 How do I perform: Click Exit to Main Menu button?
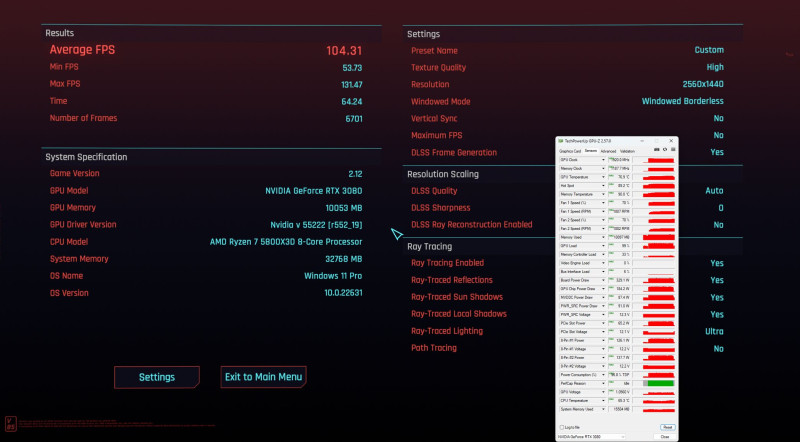(263, 377)
